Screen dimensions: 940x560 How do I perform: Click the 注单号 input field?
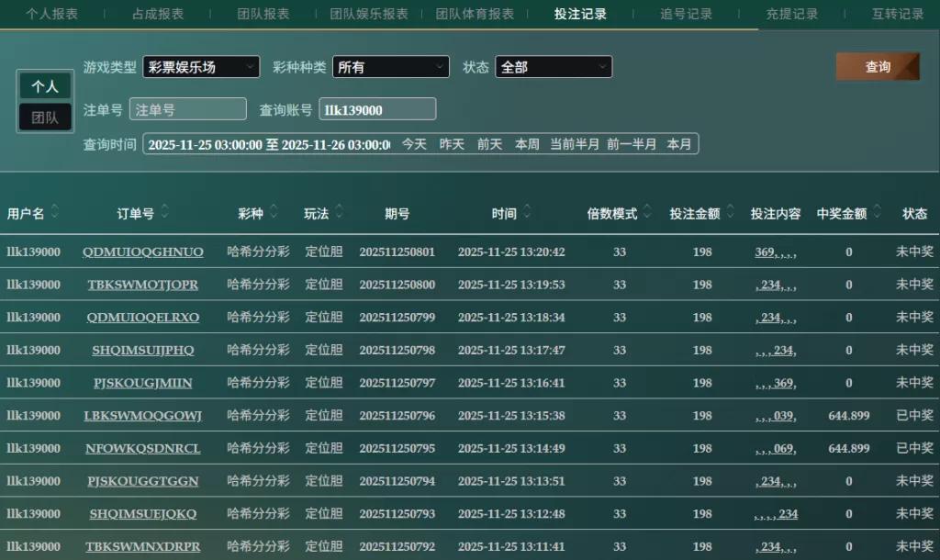(x=188, y=109)
